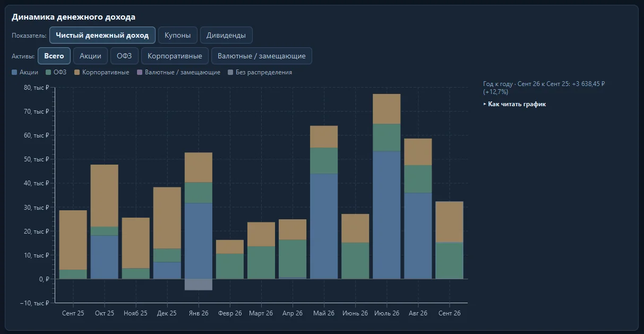Filter assets by ОФЗ
This screenshot has height=334, width=644.
[124, 56]
